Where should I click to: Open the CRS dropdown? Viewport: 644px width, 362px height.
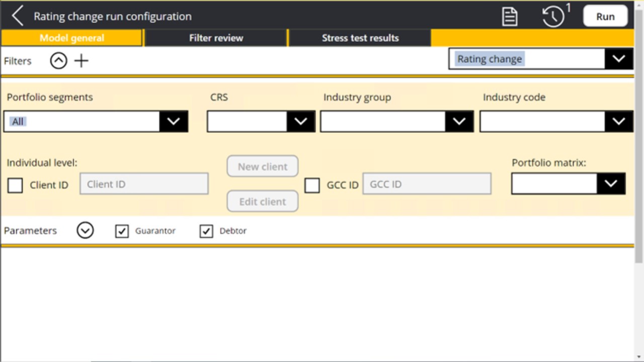point(261,121)
